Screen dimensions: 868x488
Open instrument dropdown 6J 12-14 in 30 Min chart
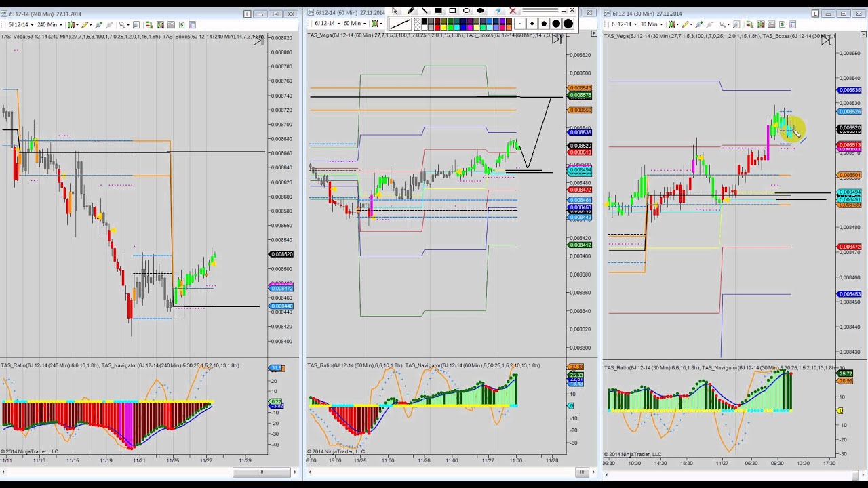click(x=624, y=24)
